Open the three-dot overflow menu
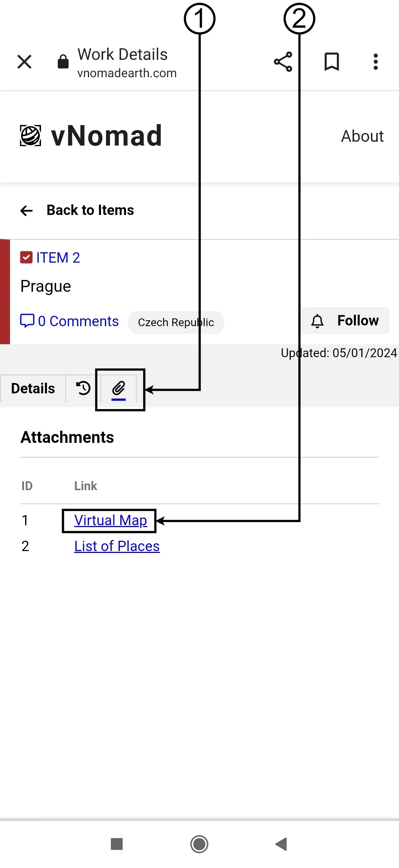399x868 pixels. 375,62
